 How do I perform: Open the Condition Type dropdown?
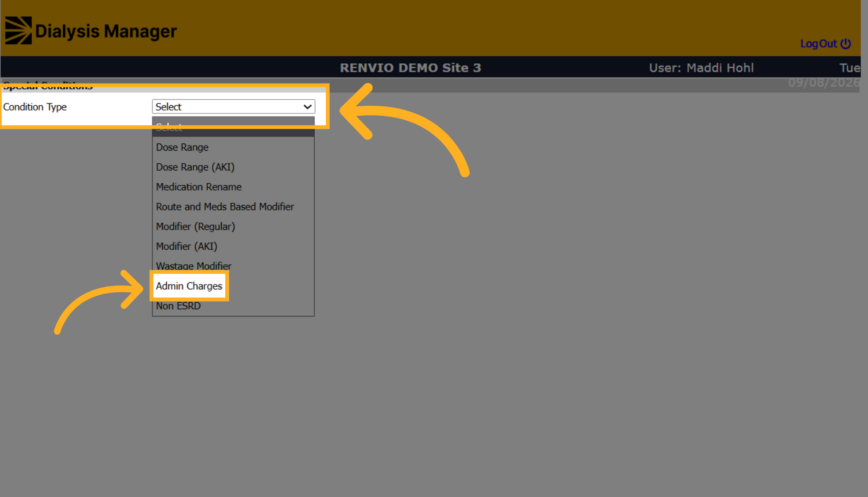point(233,107)
